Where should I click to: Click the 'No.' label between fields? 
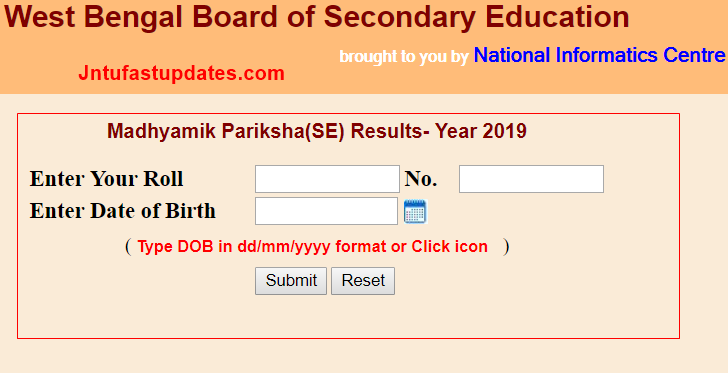pos(421,179)
